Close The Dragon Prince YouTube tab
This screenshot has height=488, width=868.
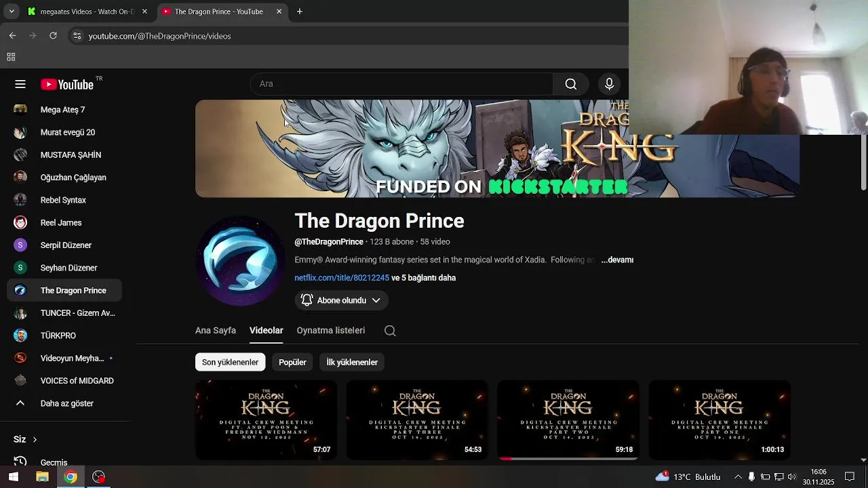279,12
